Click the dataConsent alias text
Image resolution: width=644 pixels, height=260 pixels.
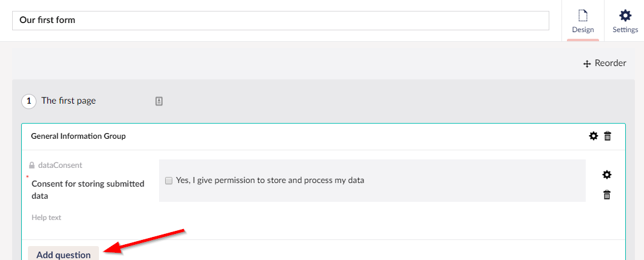click(x=60, y=165)
